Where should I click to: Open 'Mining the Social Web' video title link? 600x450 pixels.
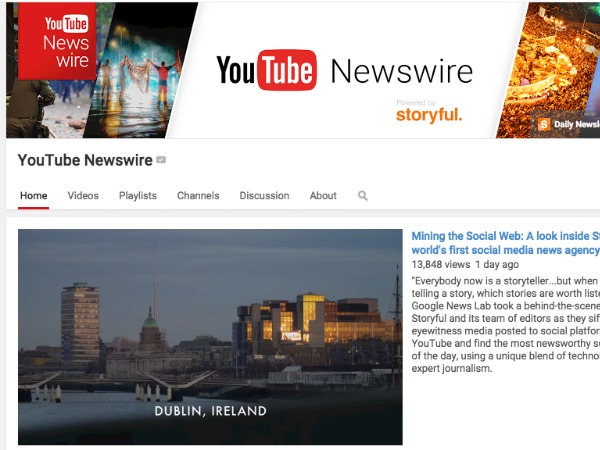point(505,243)
